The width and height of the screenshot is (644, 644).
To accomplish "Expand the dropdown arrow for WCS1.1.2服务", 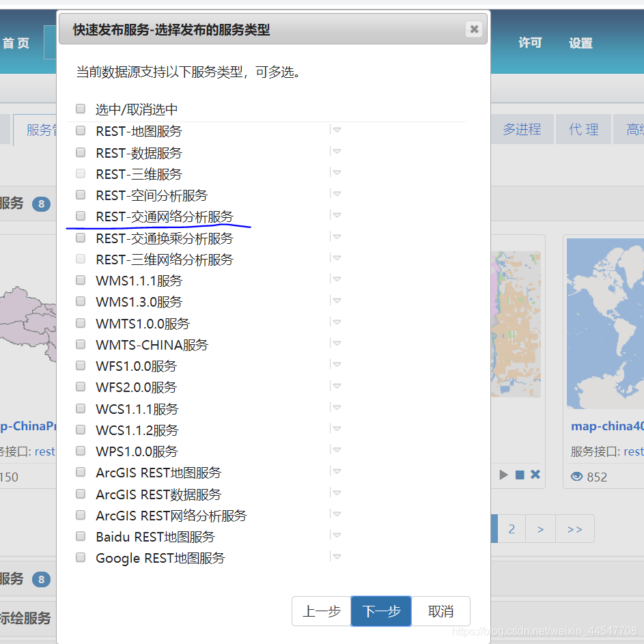I will tap(337, 428).
